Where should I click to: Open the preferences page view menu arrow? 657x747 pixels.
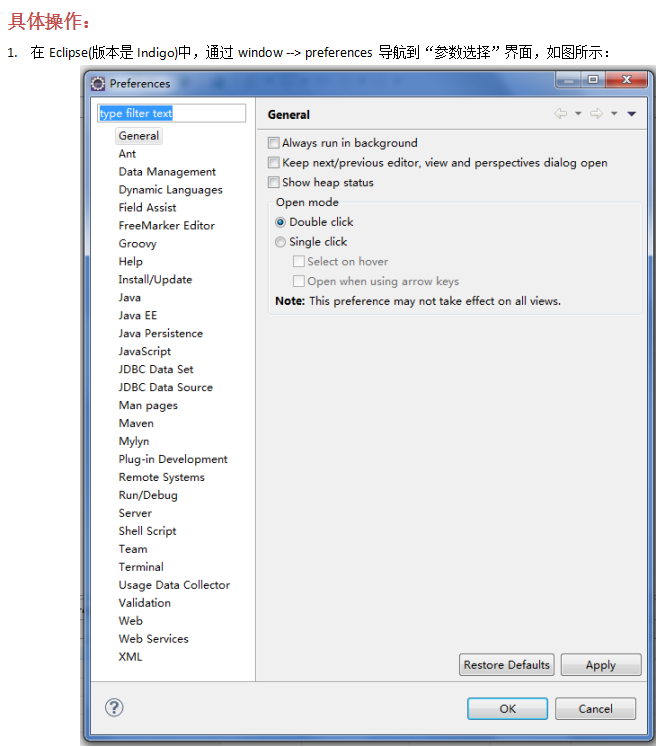pos(631,114)
